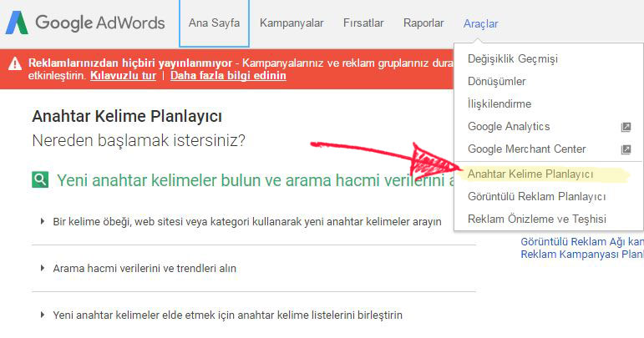
Task: Select Reklam Önizleme ve Teşhisi
Action: [x=537, y=219]
